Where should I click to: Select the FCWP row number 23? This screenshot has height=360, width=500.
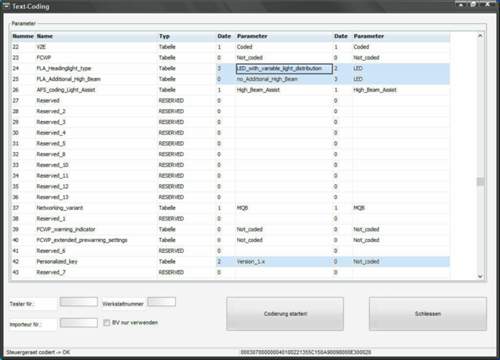pyautogui.click(x=16, y=58)
